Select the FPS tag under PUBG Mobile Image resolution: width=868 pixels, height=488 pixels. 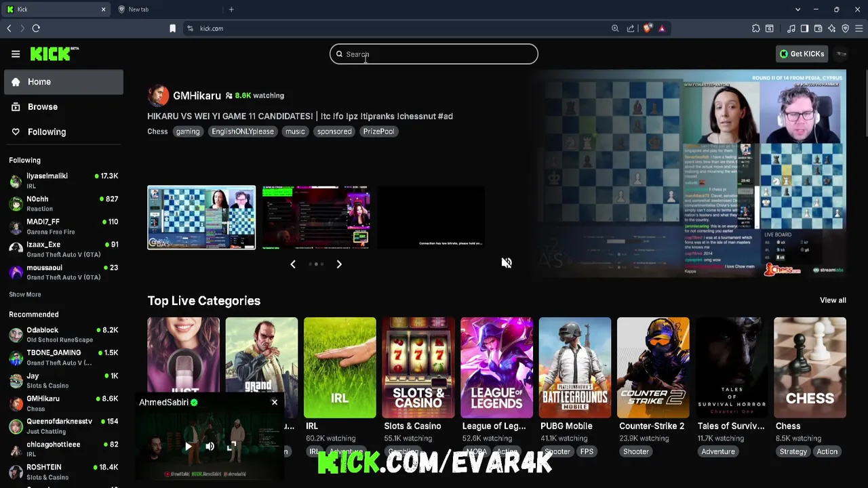pos(587,451)
